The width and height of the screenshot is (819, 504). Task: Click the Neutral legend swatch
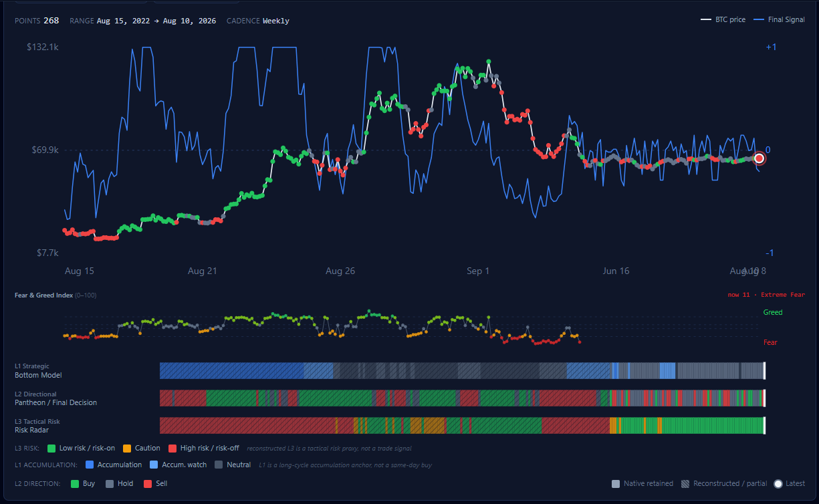219,465
